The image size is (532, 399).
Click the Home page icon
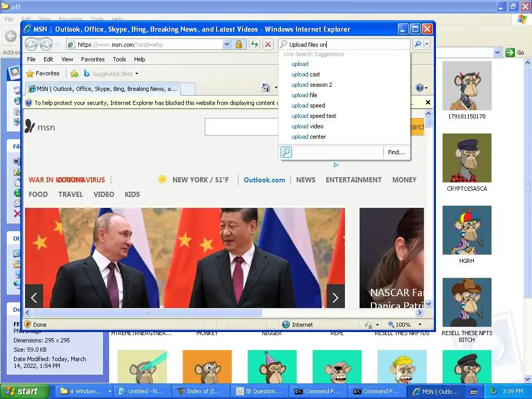click(x=266, y=88)
